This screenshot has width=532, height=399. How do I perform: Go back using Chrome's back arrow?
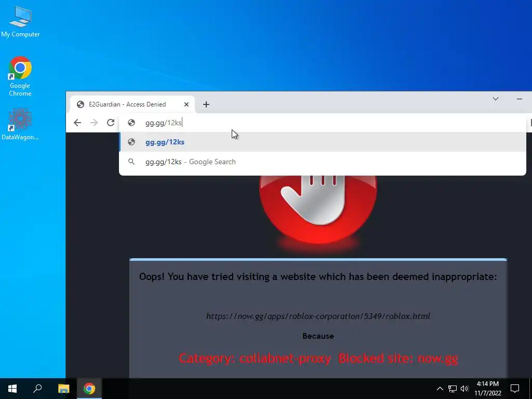click(x=77, y=123)
